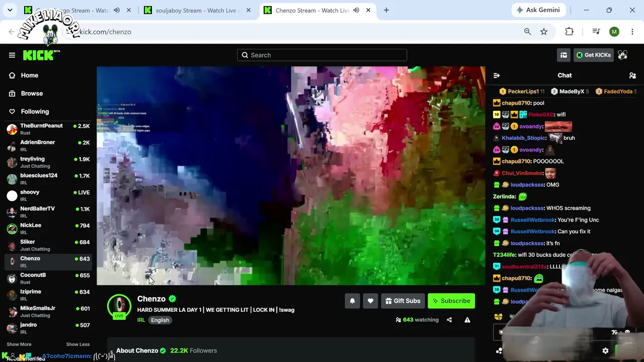Open jandro channel in sidebar
The width and height of the screenshot is (644, 362).
click(48, 328)
